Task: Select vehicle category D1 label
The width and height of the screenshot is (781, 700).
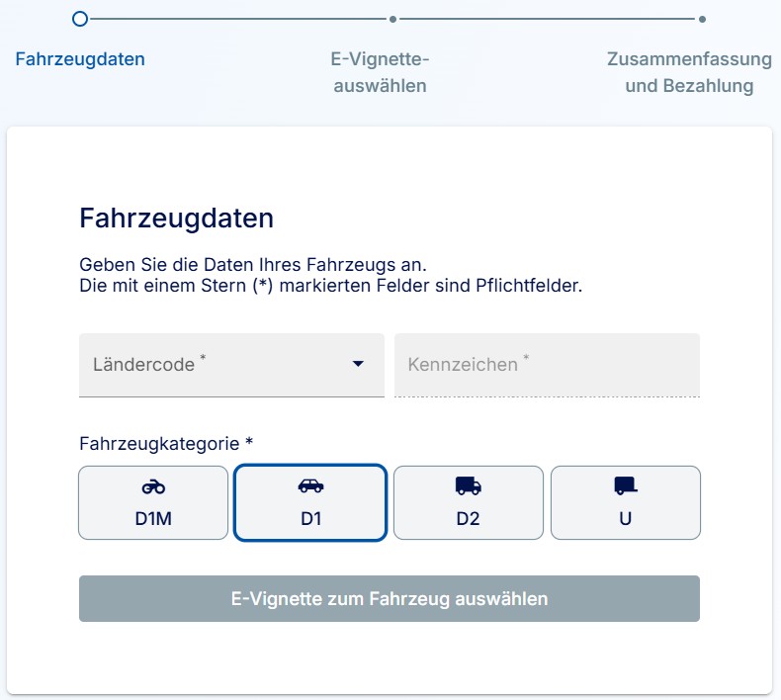Action: pos(310,519)
